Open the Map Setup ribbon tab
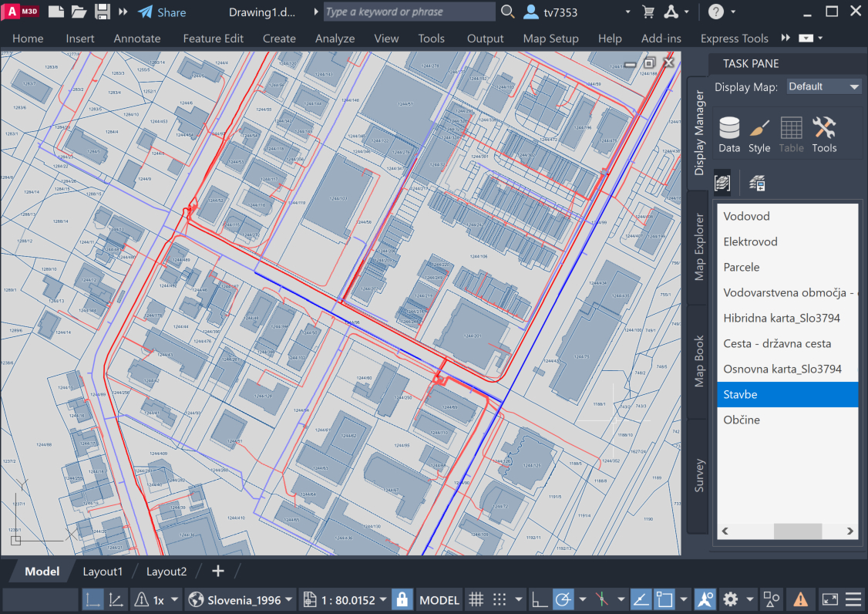Viewport: 868px width, 614px height. click(x=550, y=39)
